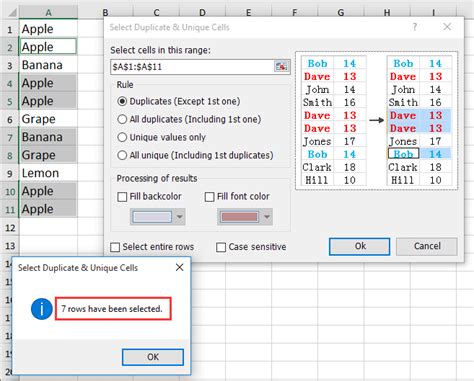
Task: Open the backcolor dropdown arrow
Action: click(x=179, y=217)
